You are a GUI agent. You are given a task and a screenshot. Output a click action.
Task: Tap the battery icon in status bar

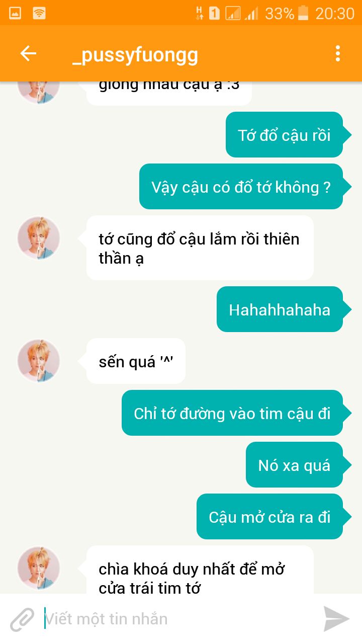pos(303,13)
